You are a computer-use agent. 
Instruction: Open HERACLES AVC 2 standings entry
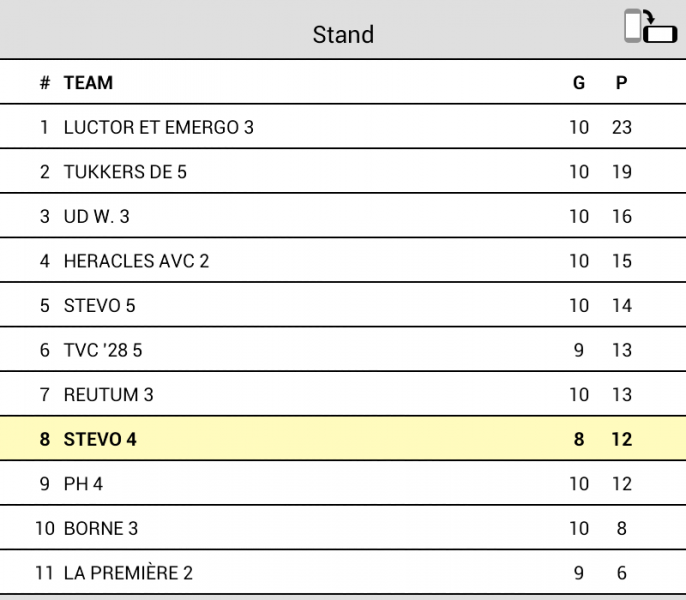pyautogui.click(x=343, y=261)
